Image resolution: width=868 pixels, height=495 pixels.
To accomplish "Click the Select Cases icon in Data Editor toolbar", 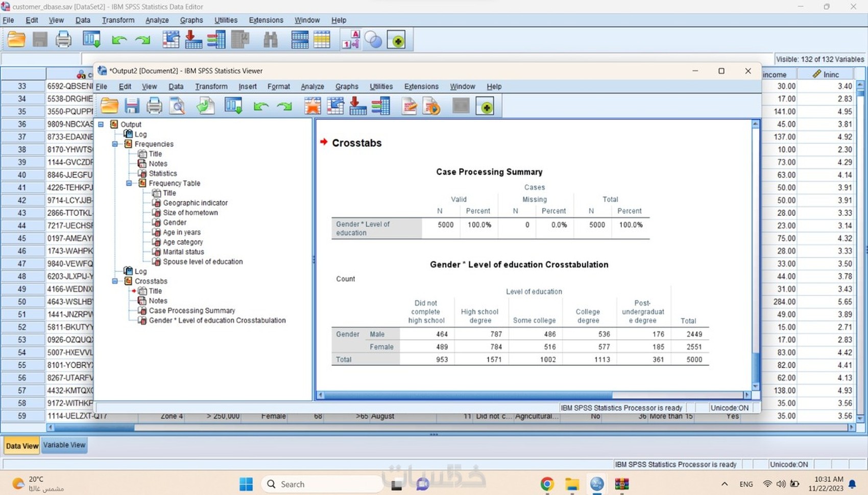I will [x=322, y=40].
